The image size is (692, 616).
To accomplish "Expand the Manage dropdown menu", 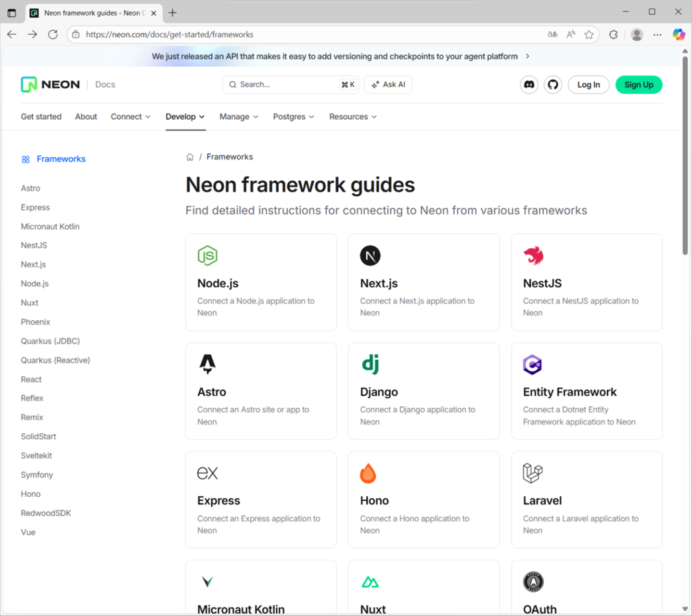I will 239,117.
